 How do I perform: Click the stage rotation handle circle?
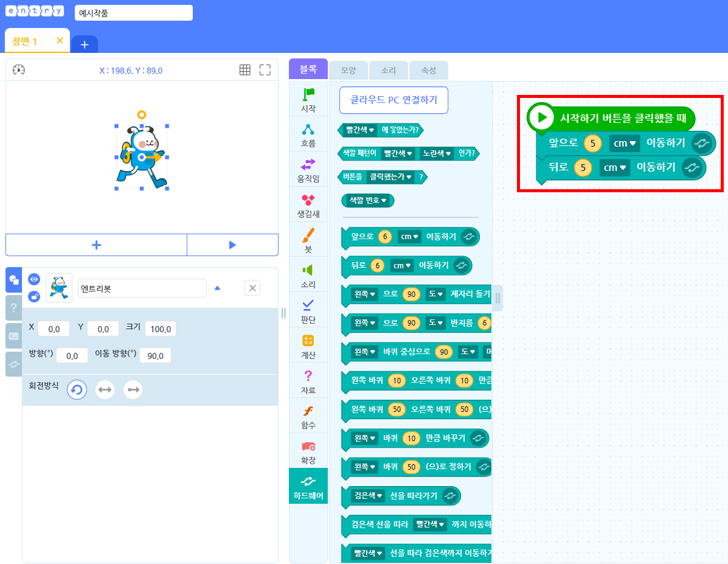[142, 115]
